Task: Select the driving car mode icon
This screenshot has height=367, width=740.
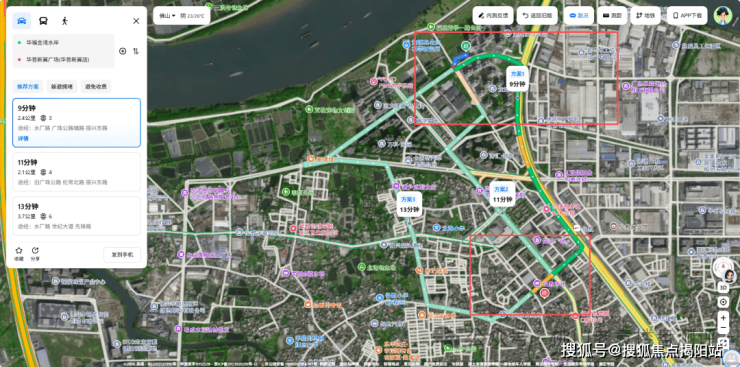Action: coord(22,21)
